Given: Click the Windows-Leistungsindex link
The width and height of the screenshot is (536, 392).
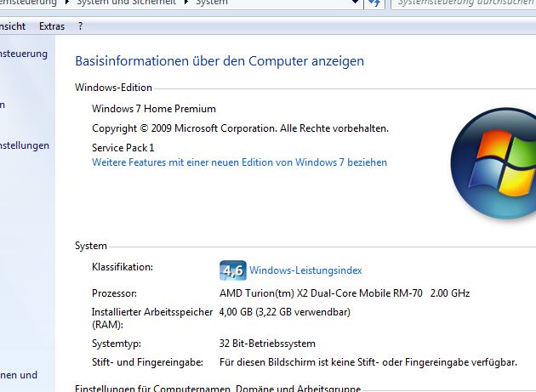Looking at the screenshot, I should (305, 270).
